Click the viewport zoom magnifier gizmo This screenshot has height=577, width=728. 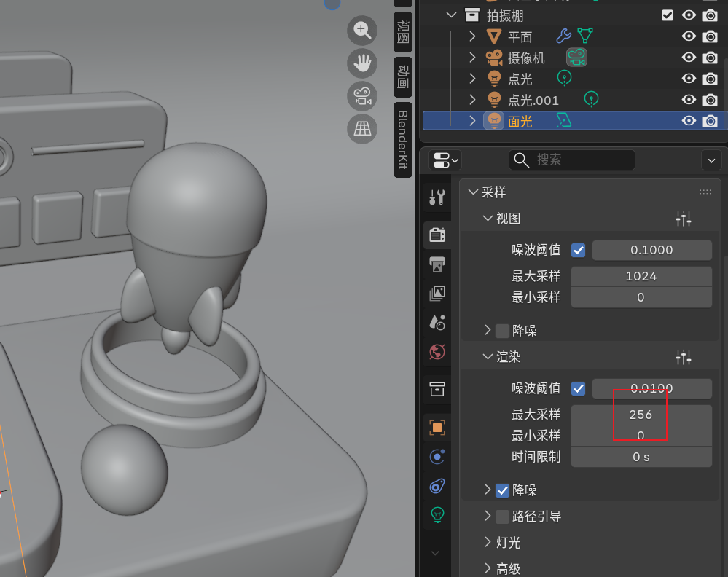pyautogui.click(x=362, y=30)
